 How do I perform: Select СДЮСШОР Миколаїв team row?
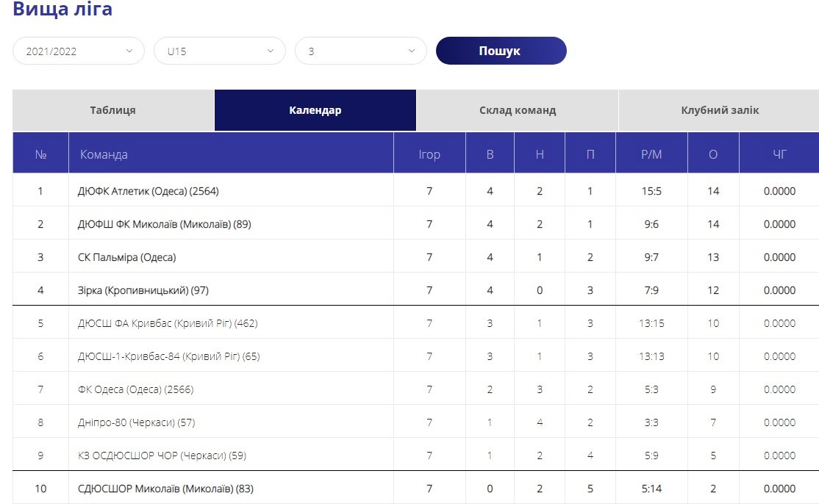(x=165, y=489)
